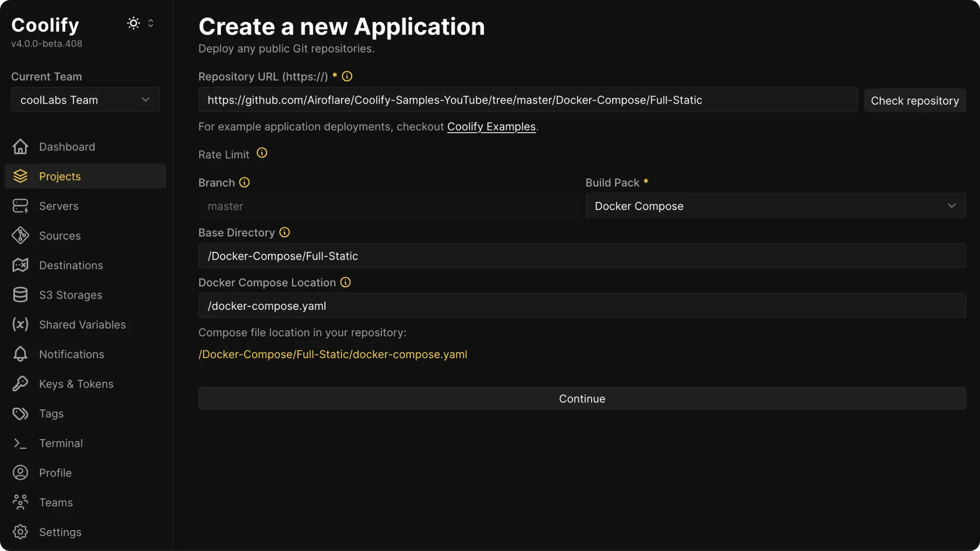Click the theme sun icon
Screen dimensions: 980x551
(133, 23)
